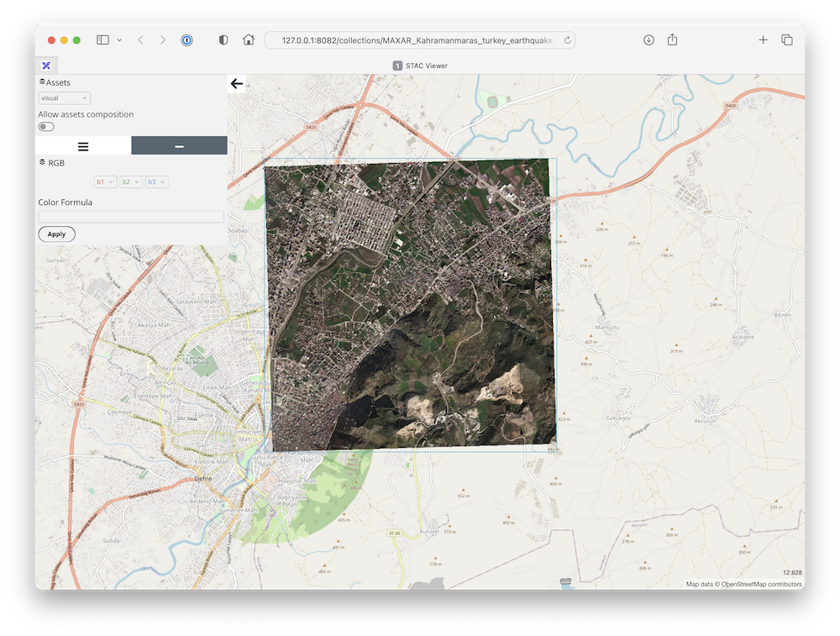
Task: Open the Share menu icon
Action: [x=673, y=39]
